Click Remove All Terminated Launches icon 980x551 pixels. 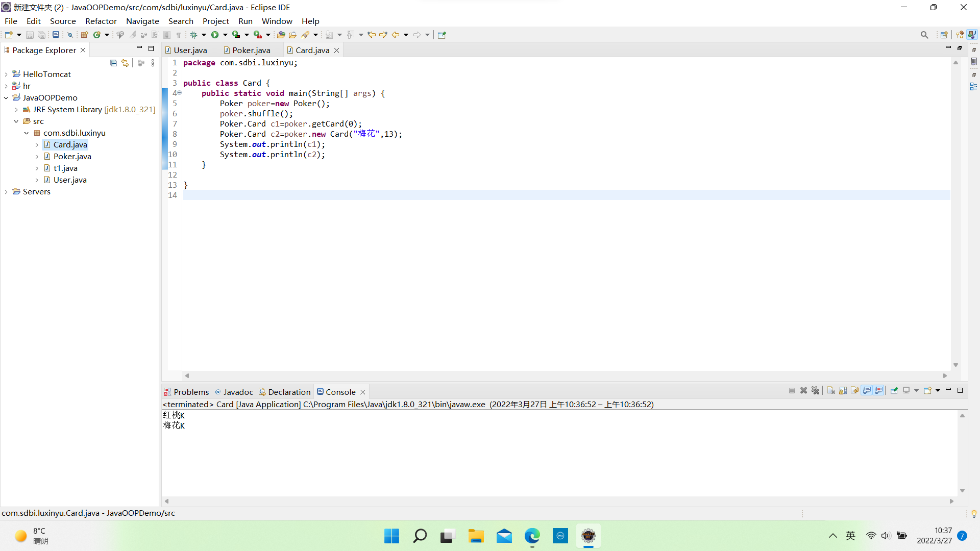click(815, 391)
